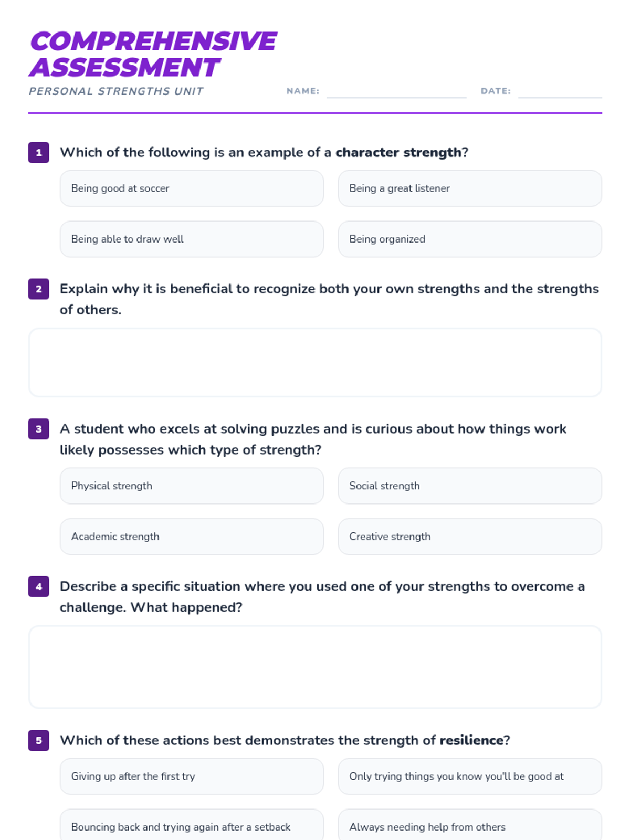The width and height of the screenshot is (630, 840).
Task: Click the question 2 number badge
Action: pos(39,289)
